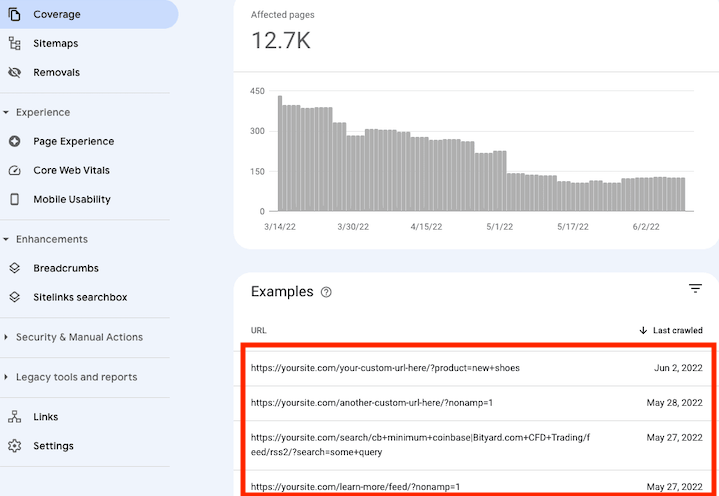Sort by Last crawled column header

pyautogui.click(x=671, y=330)
